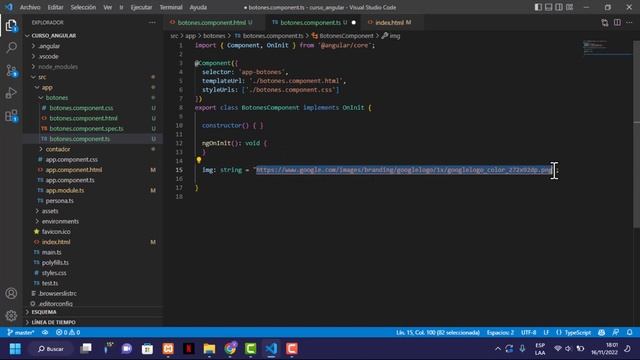Open the notifications bell in status bar
The height and width of the screenshot is (360, 640).
630,333
